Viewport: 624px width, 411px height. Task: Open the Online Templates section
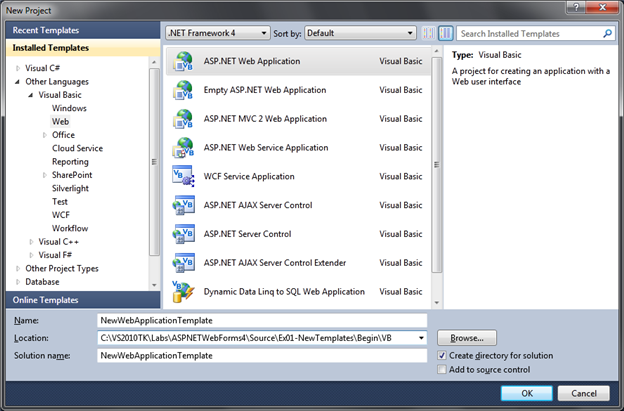(83, 300)
